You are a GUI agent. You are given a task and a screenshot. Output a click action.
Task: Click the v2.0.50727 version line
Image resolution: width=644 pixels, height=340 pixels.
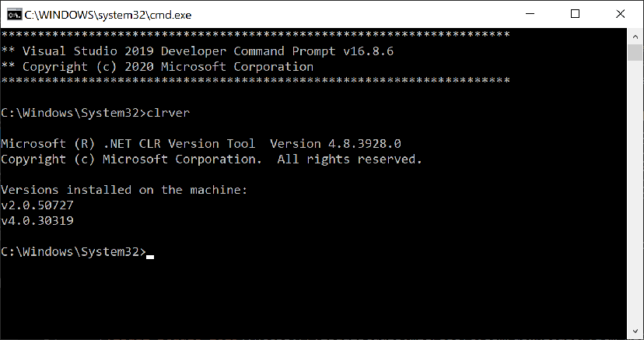pyautogui.click(x=38, y=205)
